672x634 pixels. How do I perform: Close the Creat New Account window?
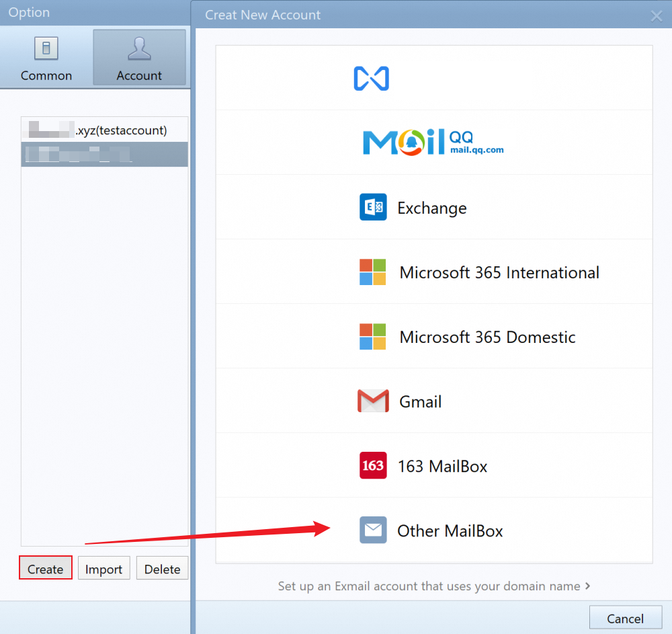click(656, 16)
